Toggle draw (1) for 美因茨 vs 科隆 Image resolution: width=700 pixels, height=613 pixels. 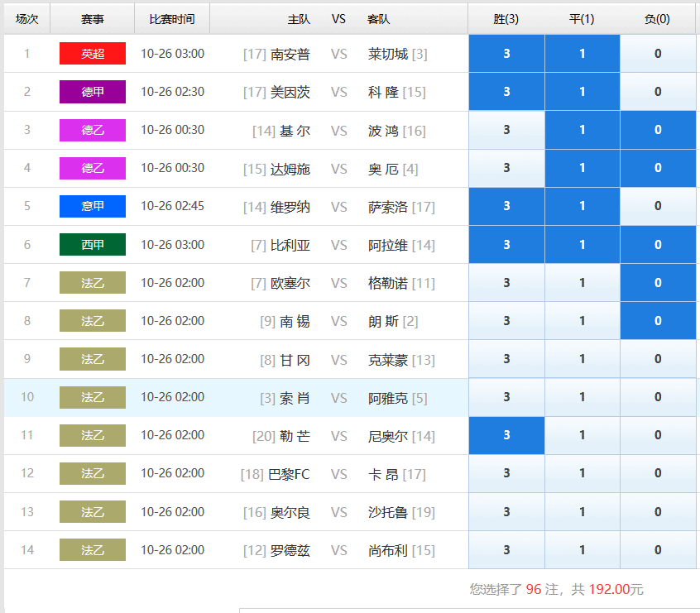coord(583,92)
